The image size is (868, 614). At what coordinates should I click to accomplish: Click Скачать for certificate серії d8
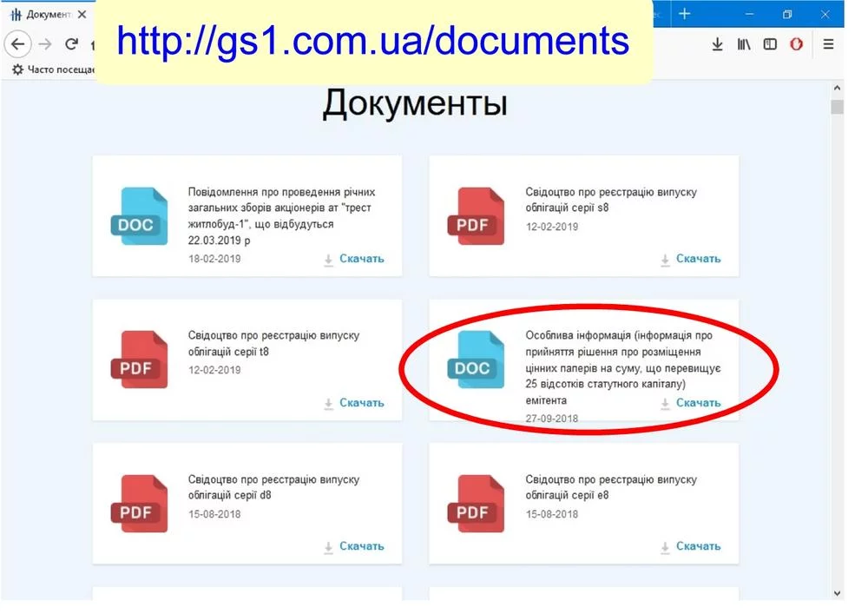click(354, 546)
